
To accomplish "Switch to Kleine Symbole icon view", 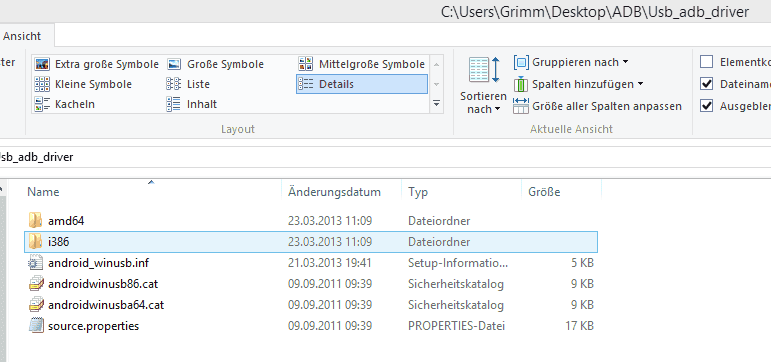I will click(42, 84).
